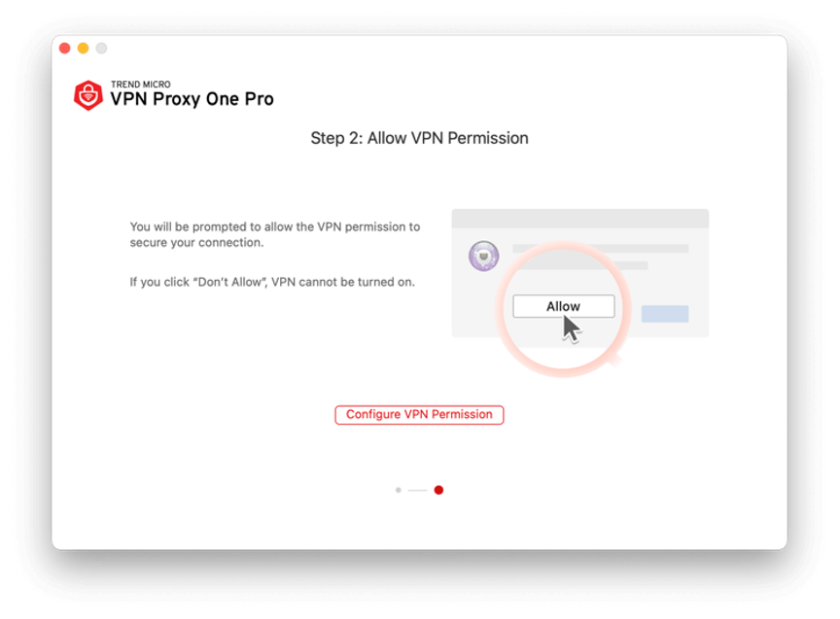Click the gray placeholder text lines in the illustration

click(601, 257)
